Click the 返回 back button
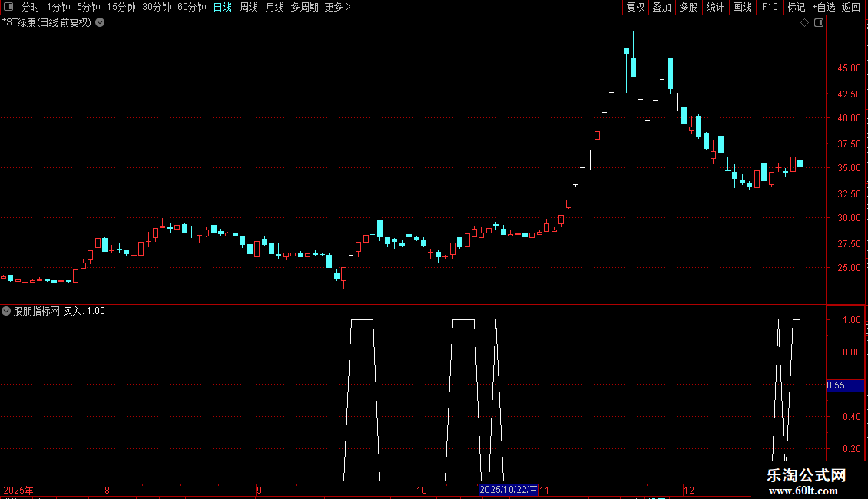This screenshot has height=499, width=868. [851, 7]
